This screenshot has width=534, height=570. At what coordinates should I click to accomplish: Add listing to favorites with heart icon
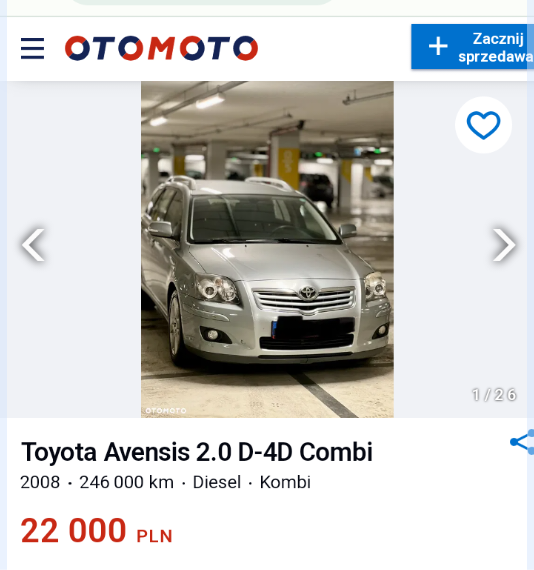(x=483, y=125)
